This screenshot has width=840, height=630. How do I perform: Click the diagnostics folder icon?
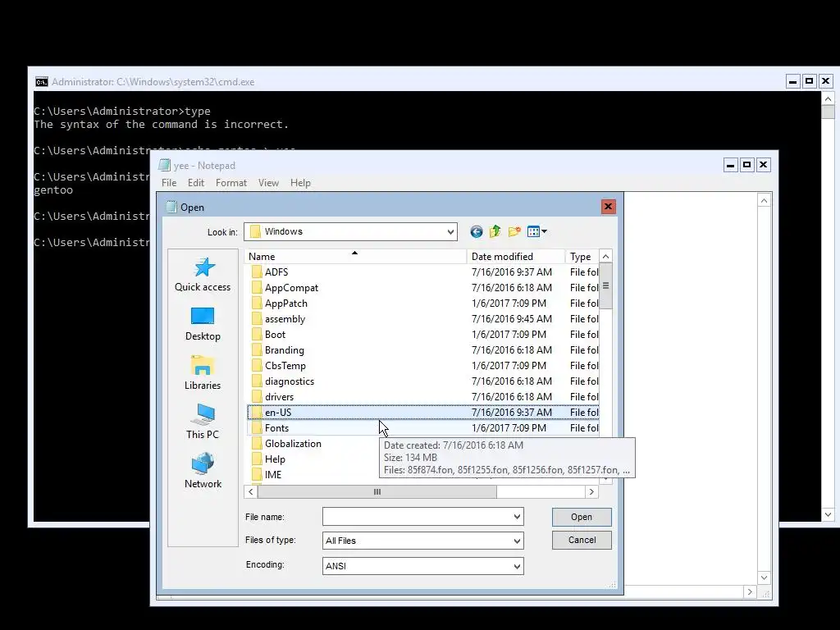point(257,381)
